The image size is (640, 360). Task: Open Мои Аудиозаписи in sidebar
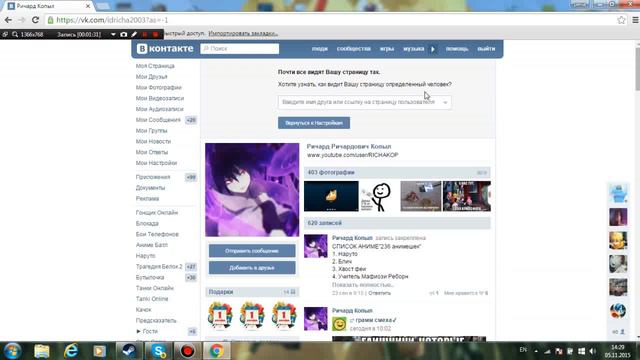point(160,109)
